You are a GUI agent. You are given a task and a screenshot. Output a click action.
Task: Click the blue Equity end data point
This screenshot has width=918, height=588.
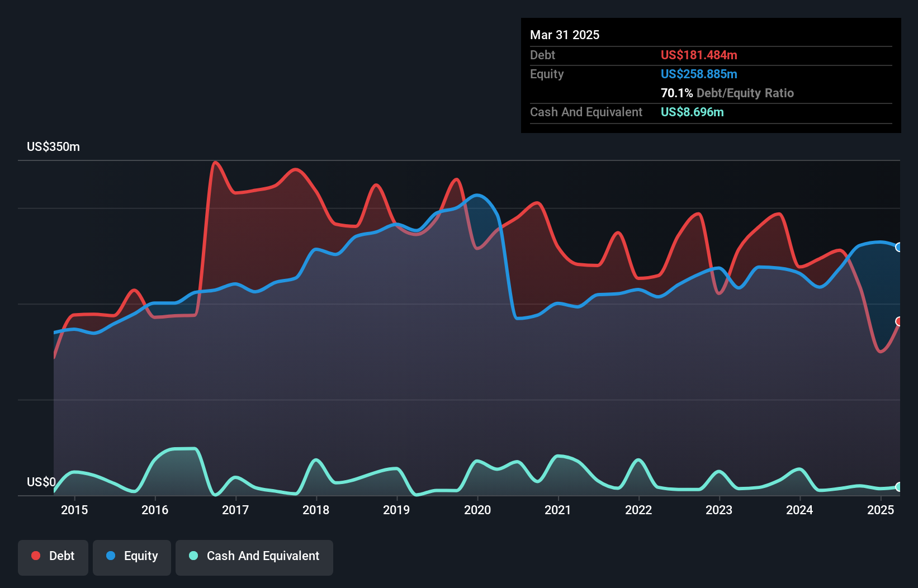click(x=899, y=247)
